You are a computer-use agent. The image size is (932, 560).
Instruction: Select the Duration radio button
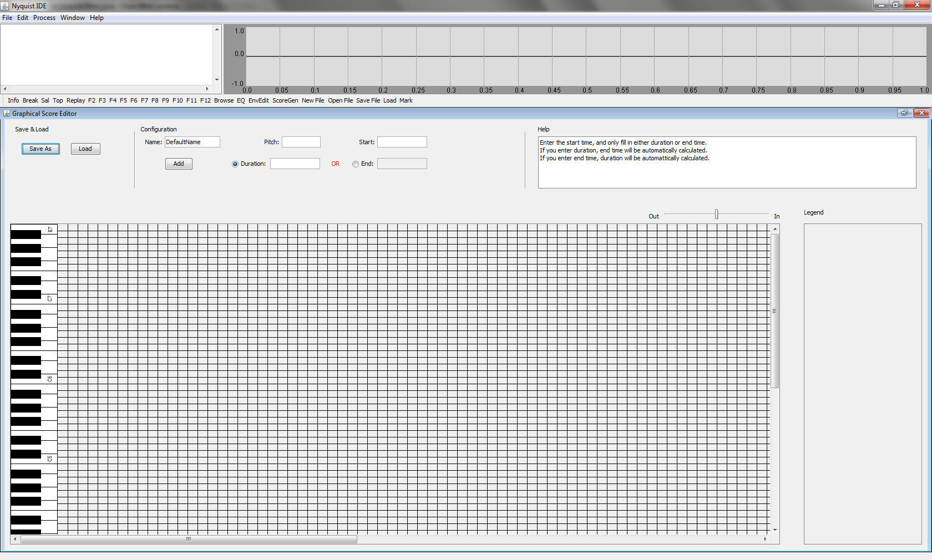click(235, 164)
